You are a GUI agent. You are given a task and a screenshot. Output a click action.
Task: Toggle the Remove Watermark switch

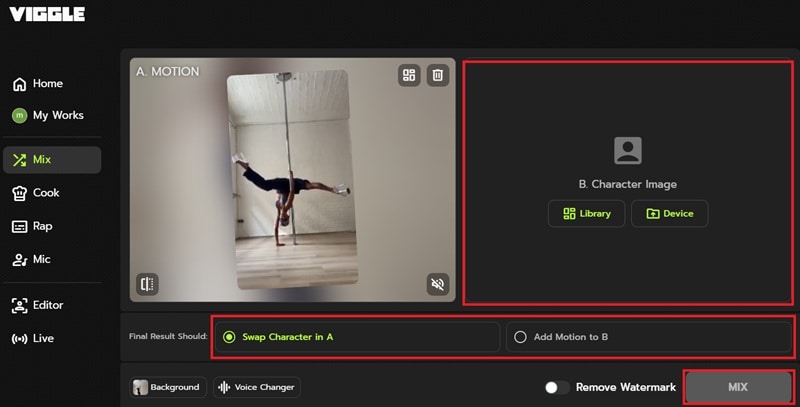tap(557, 388)
